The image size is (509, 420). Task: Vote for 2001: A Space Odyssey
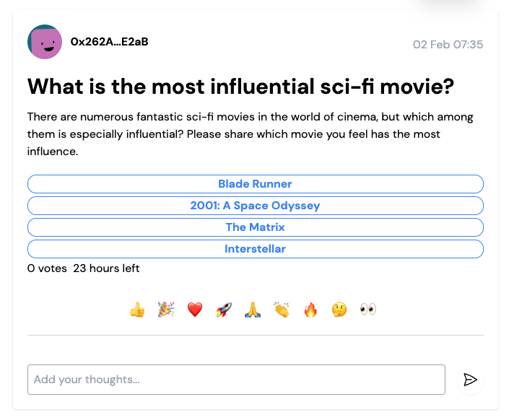(x=256, y=206)
